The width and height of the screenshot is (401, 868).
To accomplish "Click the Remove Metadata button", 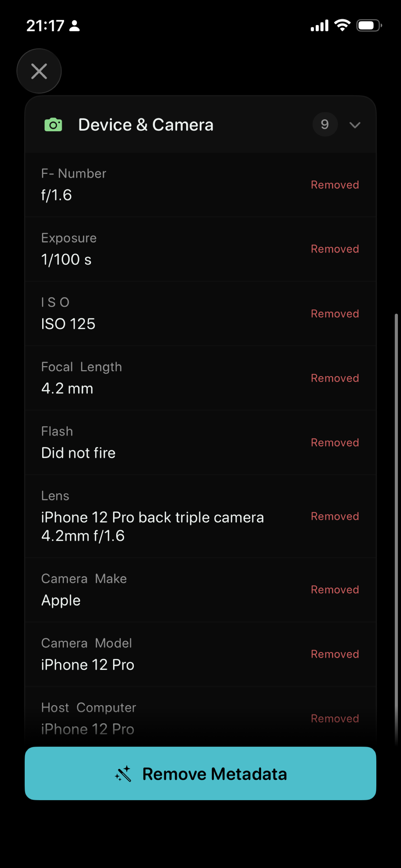I will [x=200, y=773].
